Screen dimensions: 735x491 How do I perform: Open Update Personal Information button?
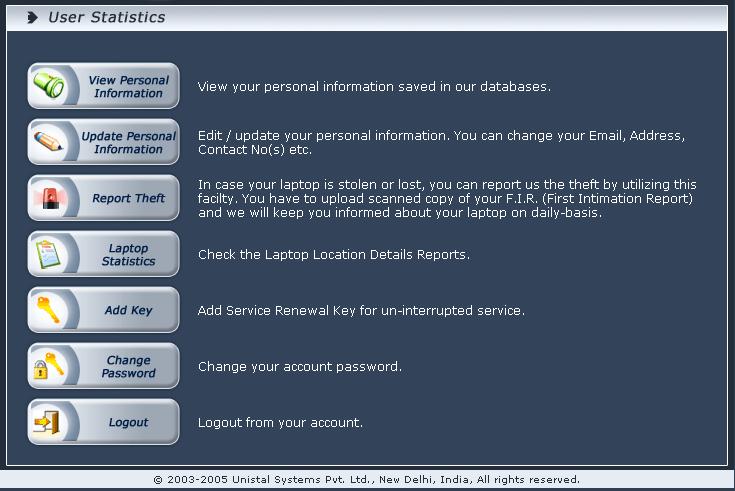pyautogui.click(x=128, y=143)
